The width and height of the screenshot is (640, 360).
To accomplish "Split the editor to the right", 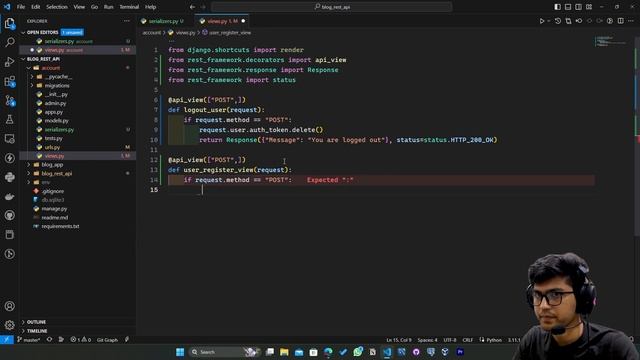I will click(620, 21).
